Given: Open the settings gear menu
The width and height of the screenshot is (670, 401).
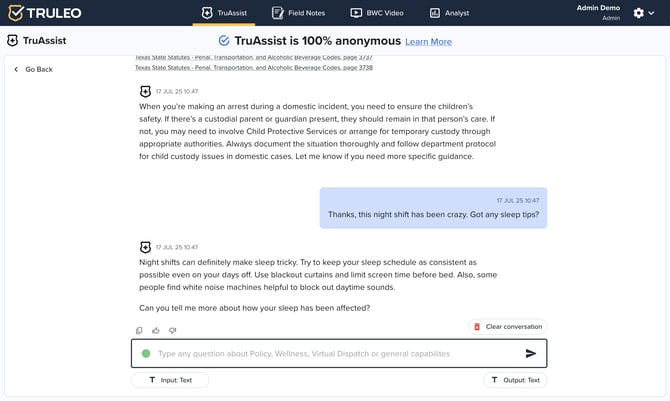Looking at the screenshot, I should click(x=639, y=13).
